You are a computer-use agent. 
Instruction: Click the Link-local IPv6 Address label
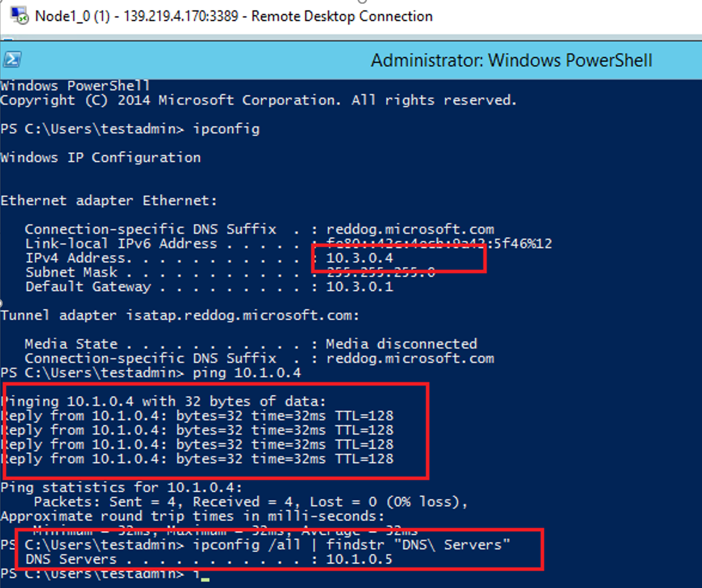tap(121, 244)
